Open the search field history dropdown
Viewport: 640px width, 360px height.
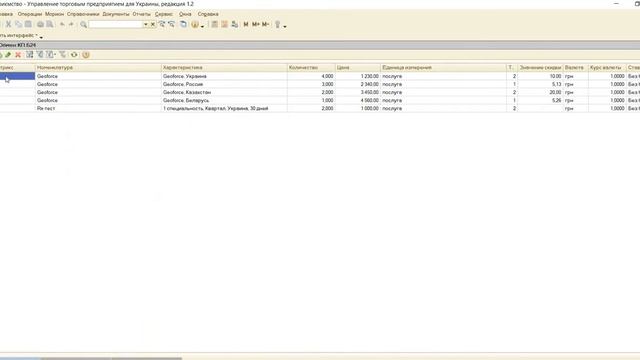click(x=146, y=24)
